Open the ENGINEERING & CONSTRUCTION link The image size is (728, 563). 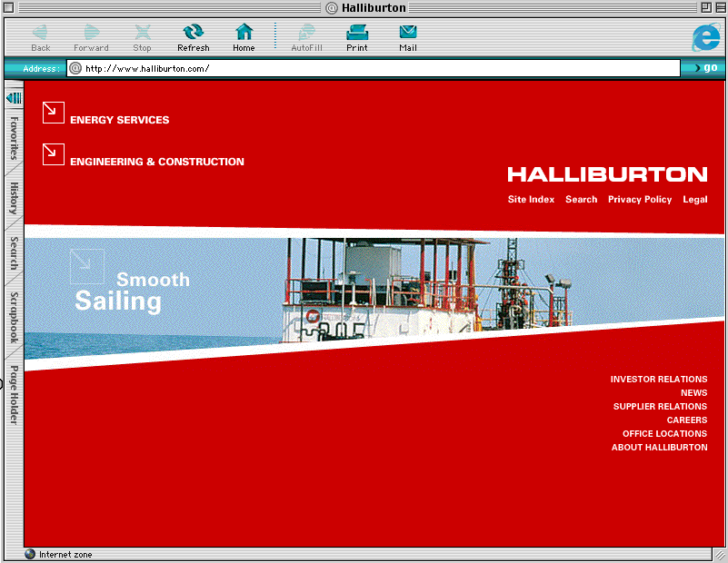click(x=157, y=162)
